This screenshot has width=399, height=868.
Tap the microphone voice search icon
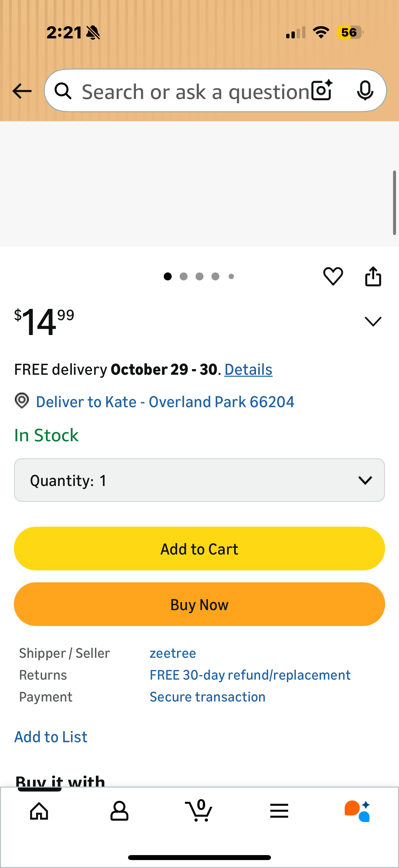[365, 90]
